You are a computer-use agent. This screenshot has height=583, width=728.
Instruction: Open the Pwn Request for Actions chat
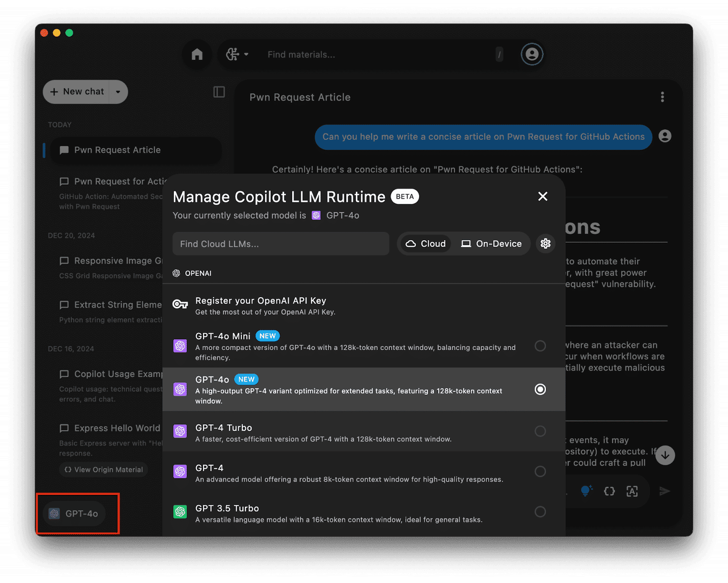click(x=111, y=193)
